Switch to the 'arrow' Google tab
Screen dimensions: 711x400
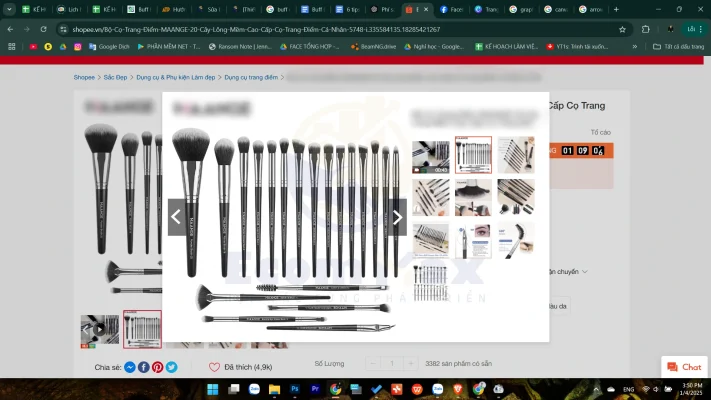(590, 9)
